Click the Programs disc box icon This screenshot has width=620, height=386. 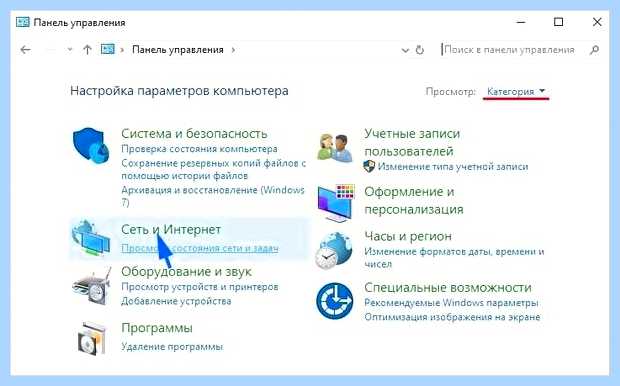pyautogui.click(x=92, y=339)
